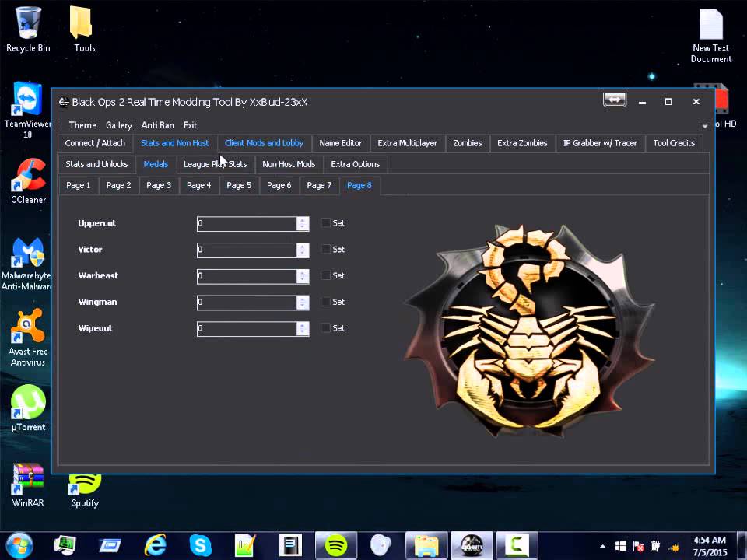Open Skype from the taskbar
The height and width of the screenshot is (560, 747).
(200, 545)
